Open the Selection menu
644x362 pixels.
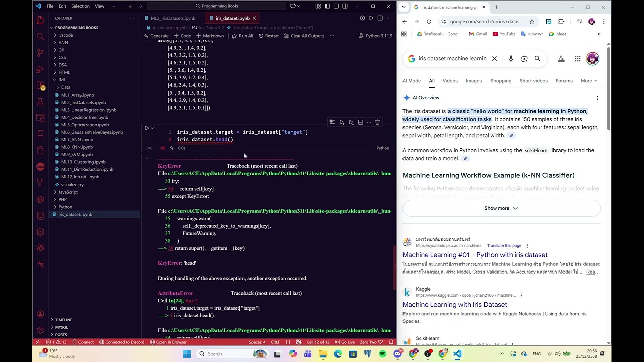80,6
